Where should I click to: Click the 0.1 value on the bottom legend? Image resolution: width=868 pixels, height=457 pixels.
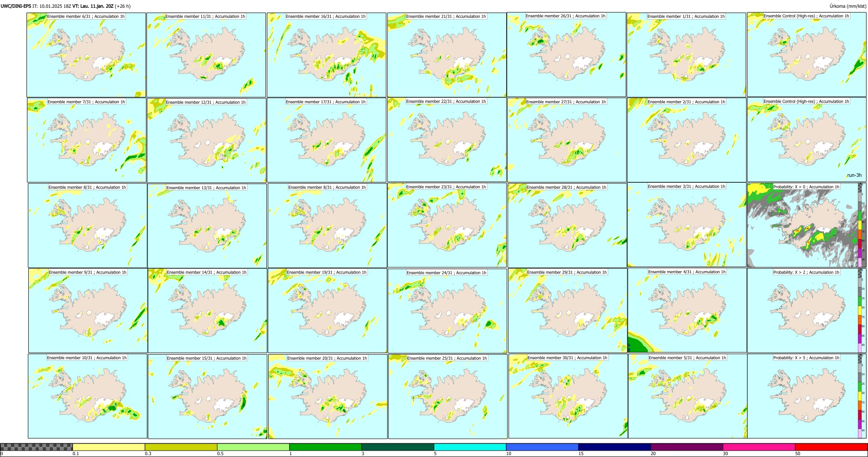click(75, 454)
